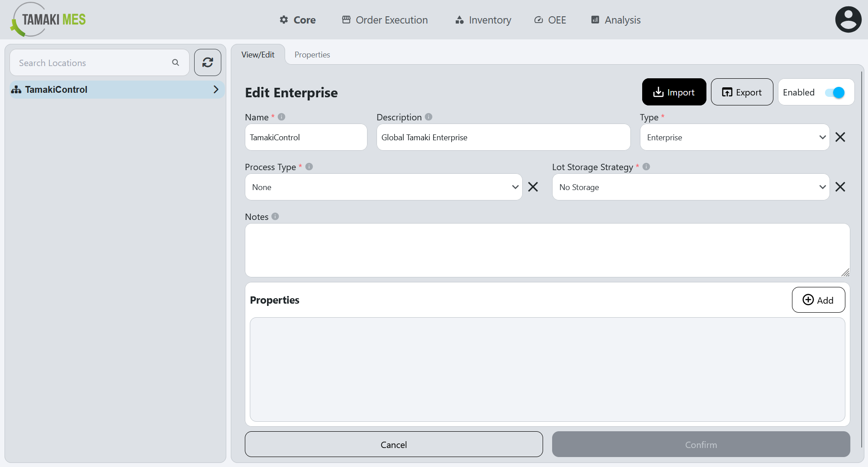
Task: Open the OEE gauge icon
Action: pyautogui.click(x=538, y=19)
